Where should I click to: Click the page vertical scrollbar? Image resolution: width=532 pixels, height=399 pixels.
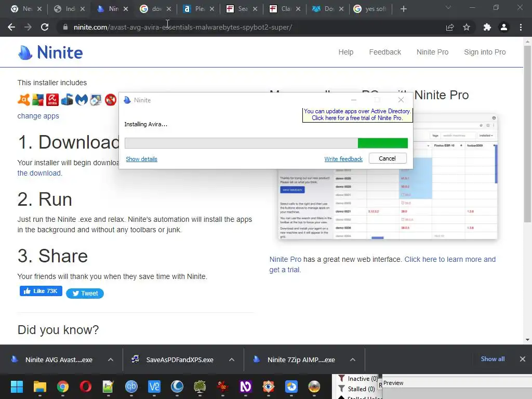[527, 134]
